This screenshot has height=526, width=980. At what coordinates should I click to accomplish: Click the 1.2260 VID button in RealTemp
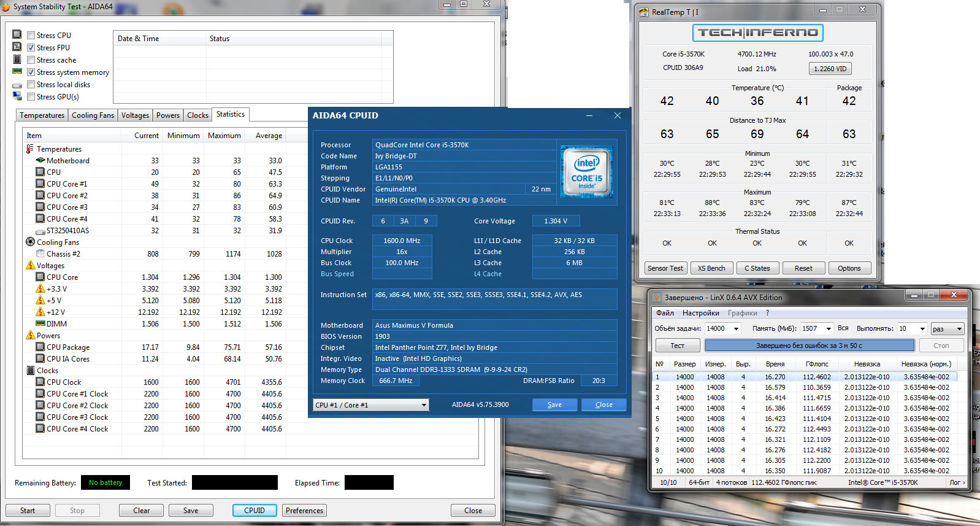coord(830,69)
